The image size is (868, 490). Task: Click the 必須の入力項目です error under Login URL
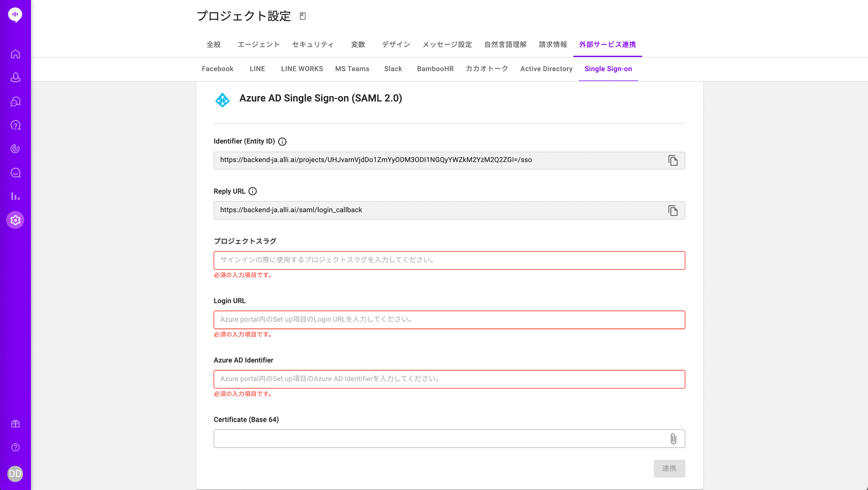[x=243, y=335]
